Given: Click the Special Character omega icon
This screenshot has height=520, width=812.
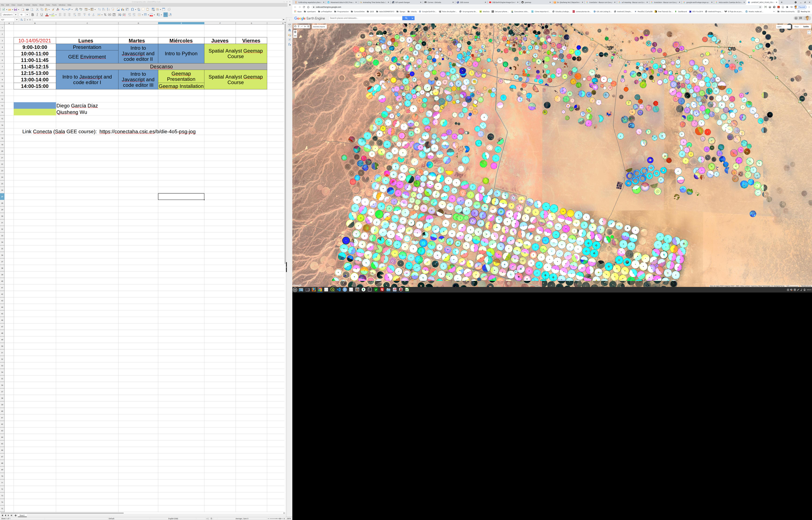Looking at the screenshot, I should click(x=132, y=9).
